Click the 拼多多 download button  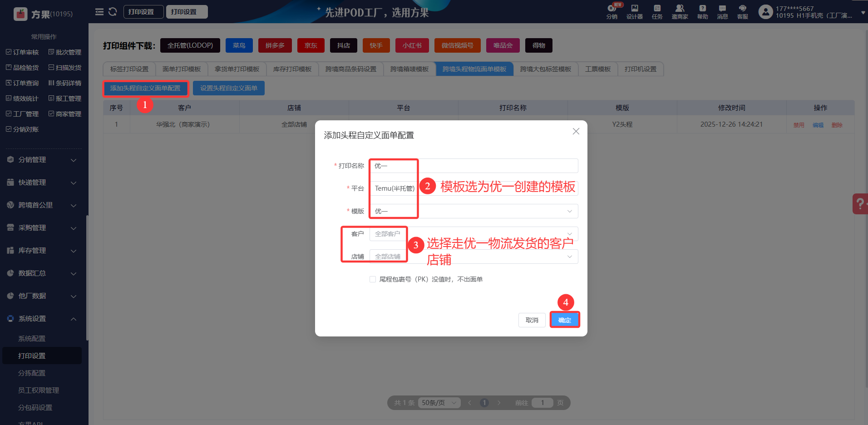coord(275,45)
